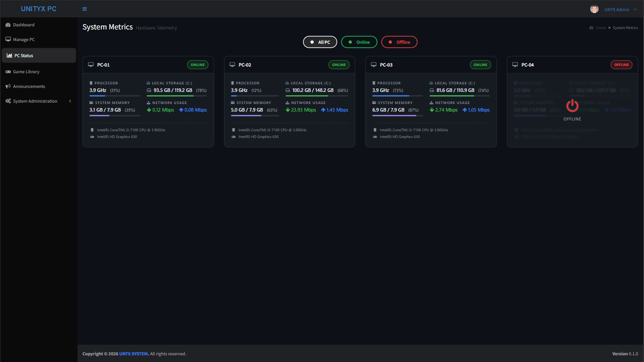Screen dimensions: 644x362
Task: Click the PC-01 graphics card icon
Action: [92, 137]
